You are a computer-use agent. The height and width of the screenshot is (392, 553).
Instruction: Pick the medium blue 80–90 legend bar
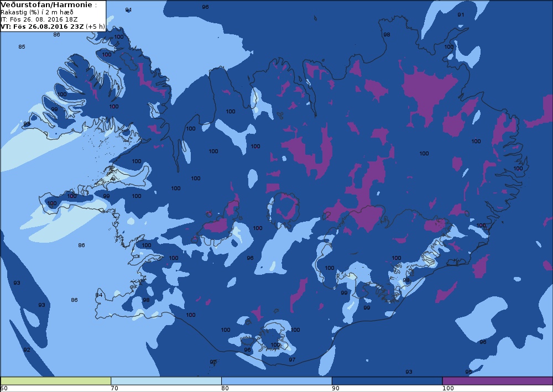point(276,381)
